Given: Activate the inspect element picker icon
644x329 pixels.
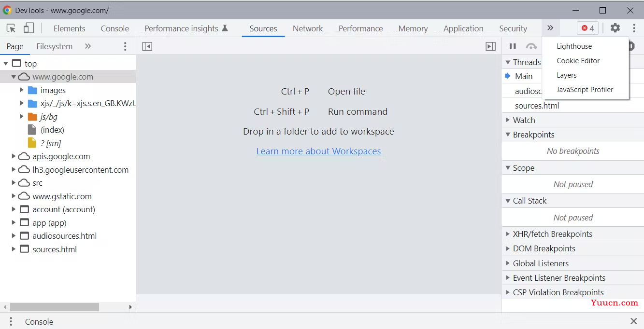Looking at the screenshot, I should point(11,28).
